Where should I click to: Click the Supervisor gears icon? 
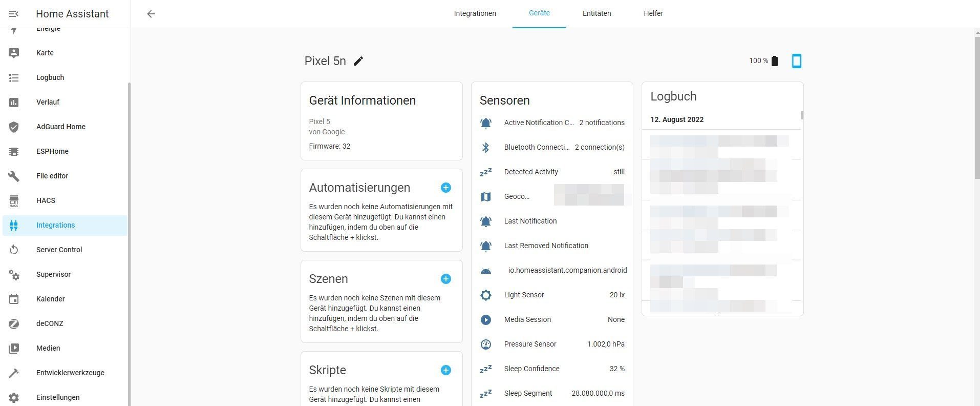coord(14,274)
